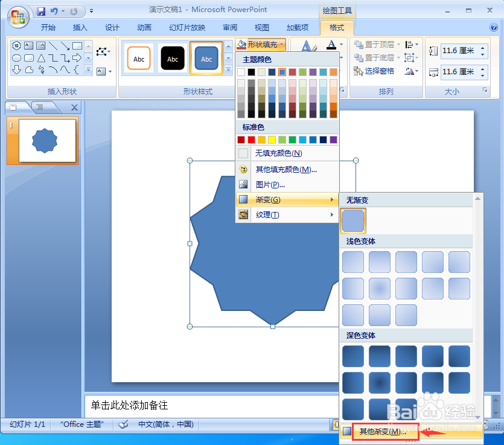Open the draw text box dropdown arrow
This screenshot has width=504, height=445.
[110, 71]
